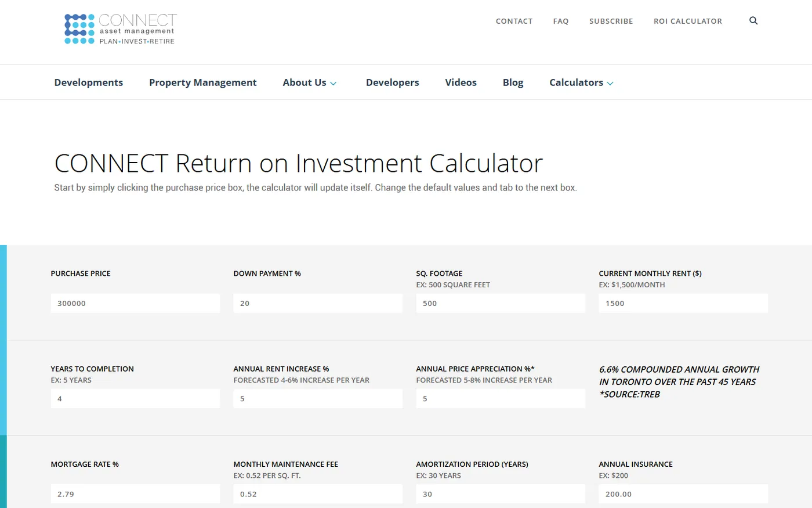Click 'FORECASTED 5-8% INCREASE PER YEAR' hint
812x508 pixels.
(484, 380)
